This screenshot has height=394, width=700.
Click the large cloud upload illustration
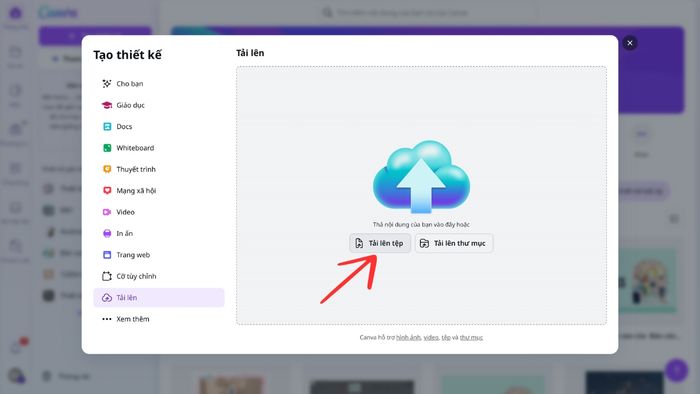click(421, 177)
